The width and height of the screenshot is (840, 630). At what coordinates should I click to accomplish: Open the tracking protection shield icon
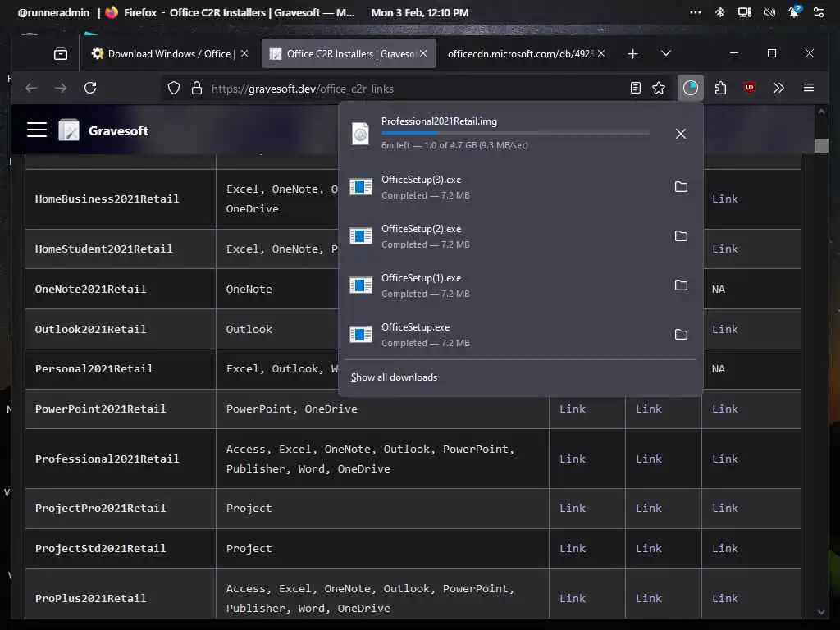(x=174, y=88)
